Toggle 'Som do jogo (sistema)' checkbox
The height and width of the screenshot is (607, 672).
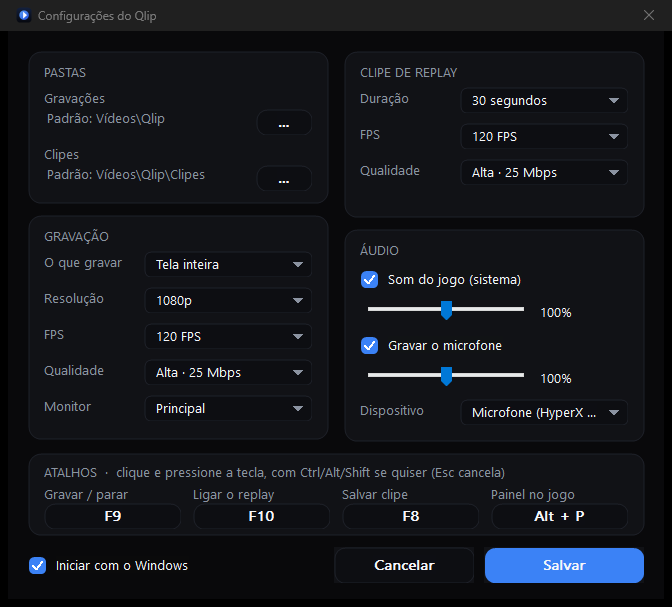(x=369, y=279)
